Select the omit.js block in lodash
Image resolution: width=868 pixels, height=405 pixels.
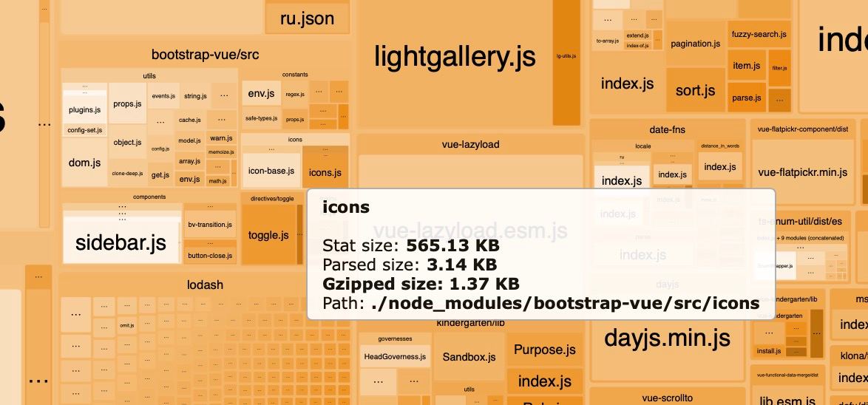click(x=127, y=325)
